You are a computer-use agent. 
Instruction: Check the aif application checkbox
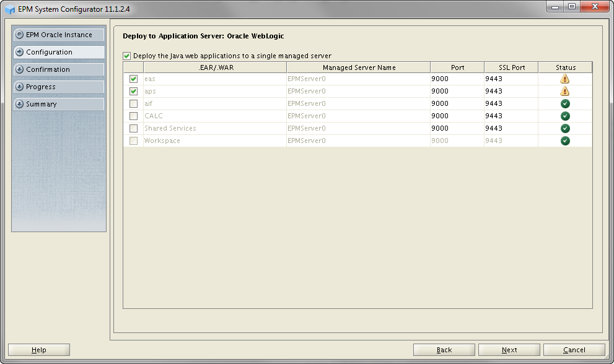134,104
